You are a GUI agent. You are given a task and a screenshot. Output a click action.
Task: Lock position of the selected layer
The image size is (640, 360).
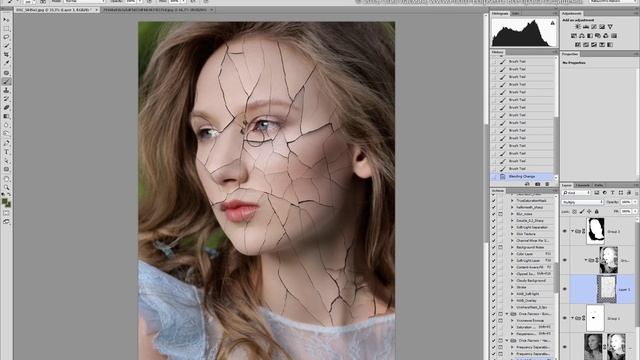point(589,211)
